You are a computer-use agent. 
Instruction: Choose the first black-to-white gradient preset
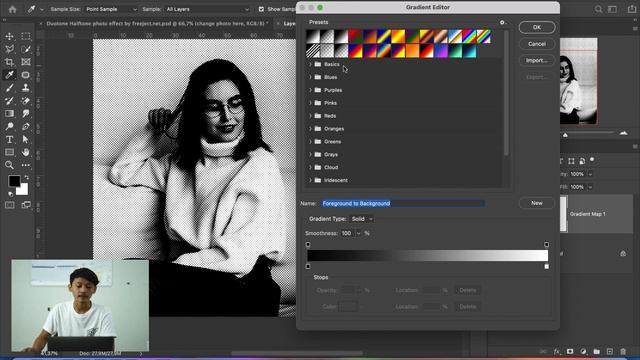tap(313, 36)
